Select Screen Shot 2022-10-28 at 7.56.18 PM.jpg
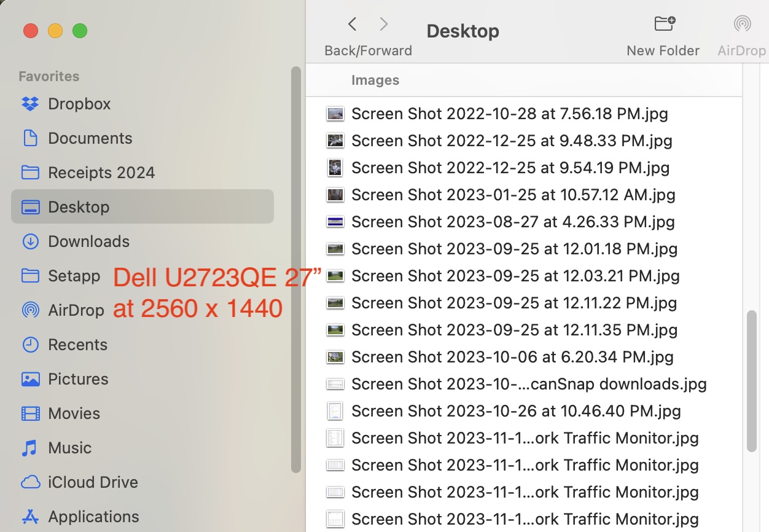Image resolution: width=769 pixels, height=532 pixels. pyautogui.click(x=509, y=114)
